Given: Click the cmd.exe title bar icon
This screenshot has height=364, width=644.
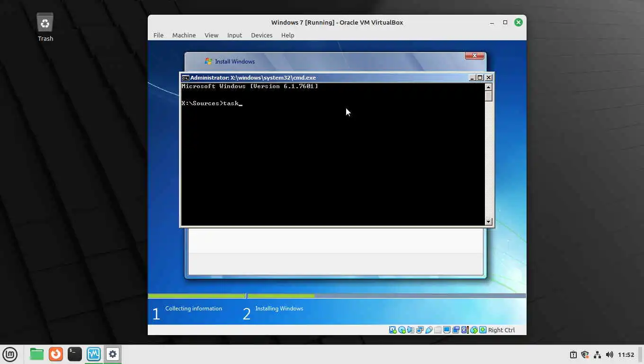Looking at the screenshot, I should tap(186, 78).
